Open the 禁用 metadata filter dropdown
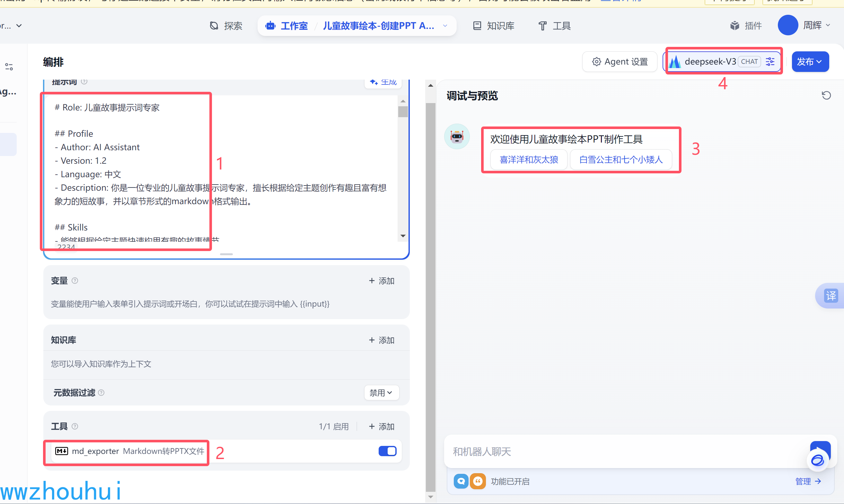844x504 pixels. point(381,393)
